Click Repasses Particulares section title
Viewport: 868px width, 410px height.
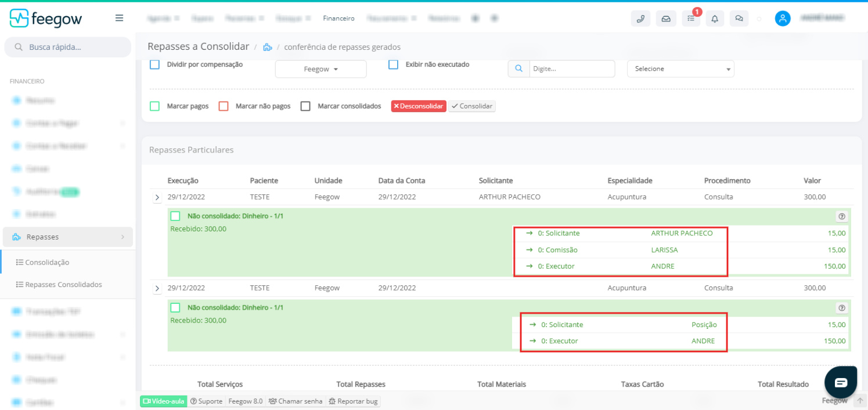(x=192, y=150)
